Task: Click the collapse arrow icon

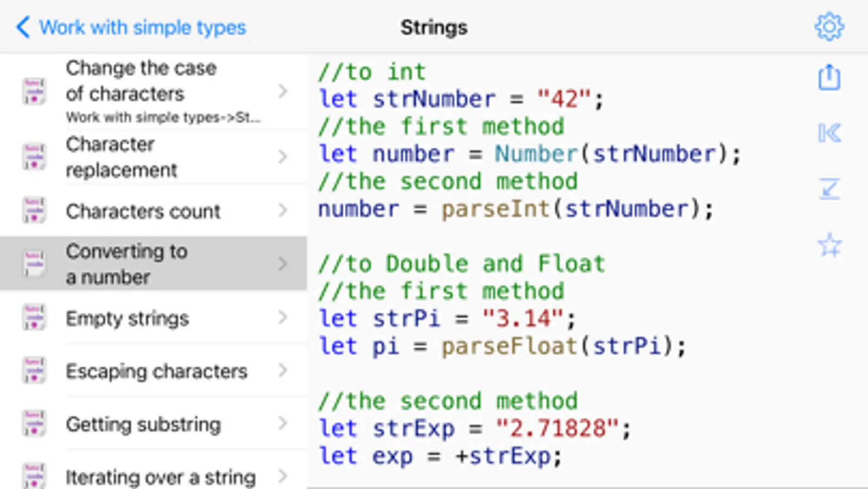Action: (829, 189)
